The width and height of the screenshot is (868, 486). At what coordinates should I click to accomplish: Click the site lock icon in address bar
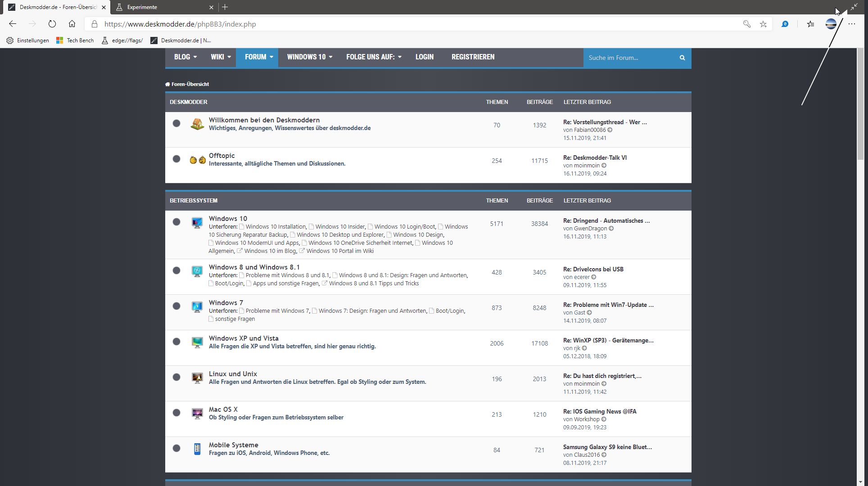tap(94, 24)
